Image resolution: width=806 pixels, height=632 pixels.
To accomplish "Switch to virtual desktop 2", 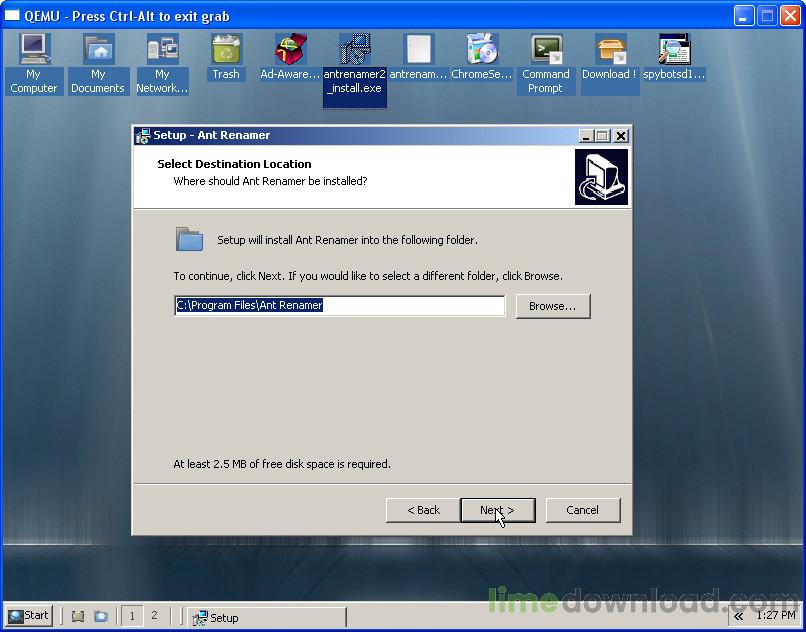I will (x=154, y=616).
